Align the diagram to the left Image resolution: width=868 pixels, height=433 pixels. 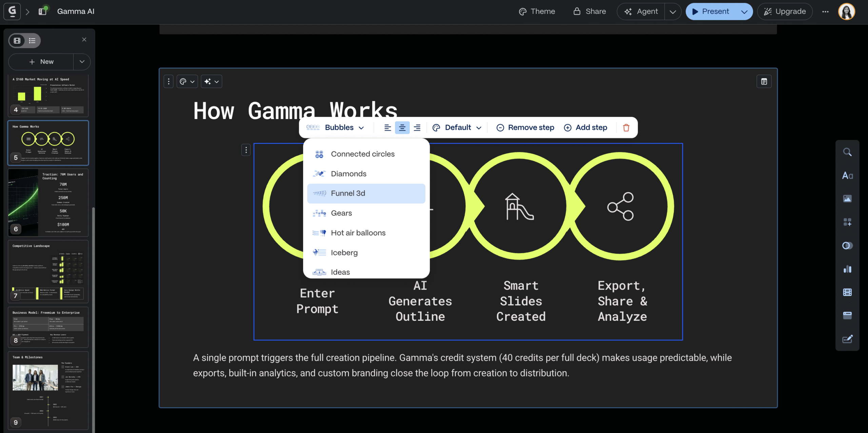tap(388, 127)
